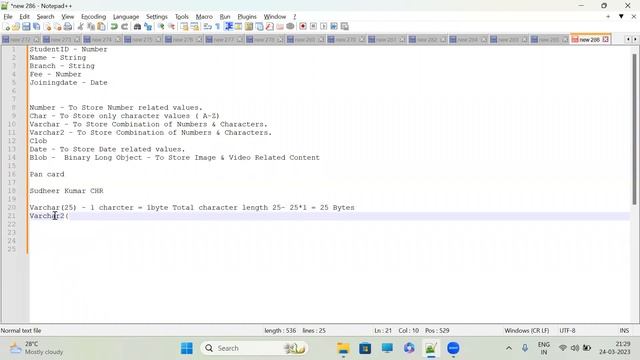Click Sudheer Kumar CHR text line
Viewport: 640px width, 360px height.
[x=67, y=191]
